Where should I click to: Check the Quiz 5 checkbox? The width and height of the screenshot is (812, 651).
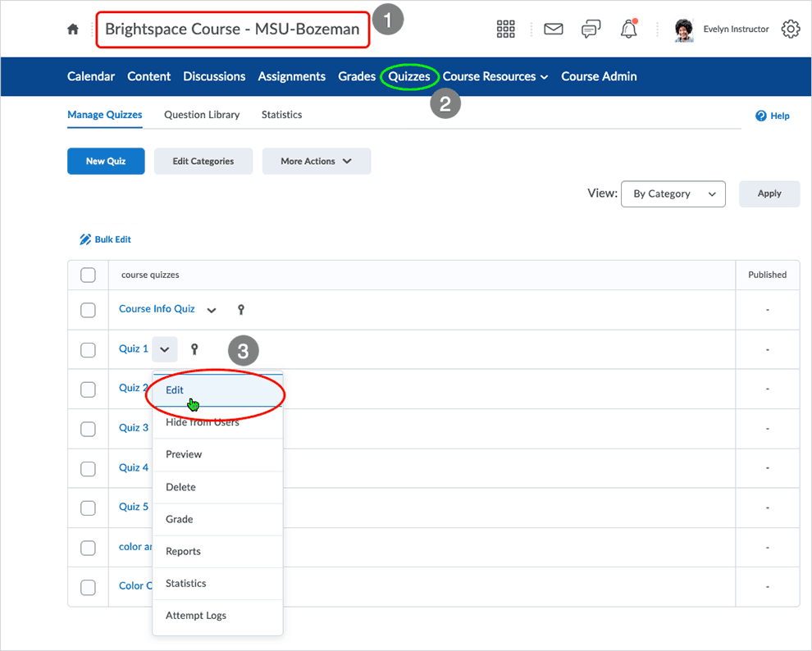click(88, 508)
